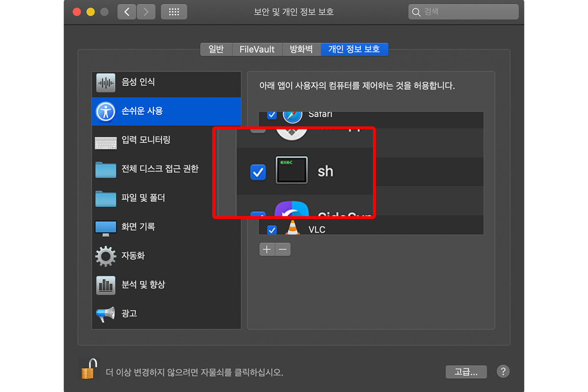Image resolution: width=588 pixels, height=392 pixels.
Task: Disable VLC accessibility access
Action: [x=271, y=230]
